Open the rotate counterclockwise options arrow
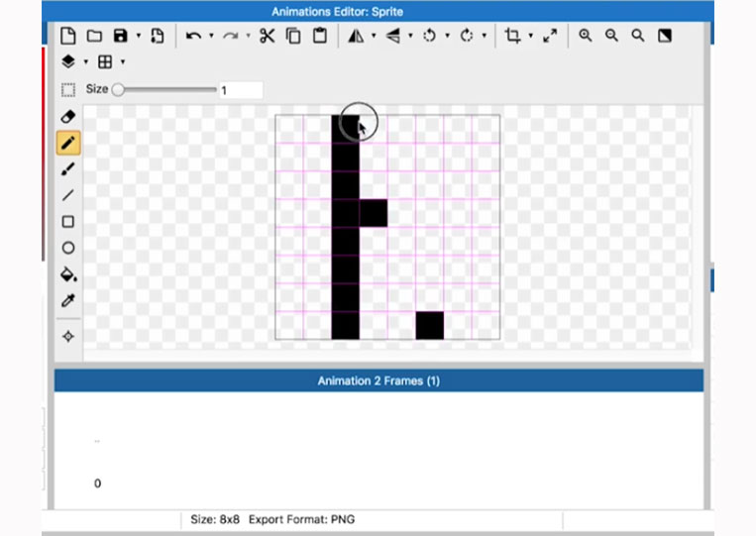 tap(448, 36)
